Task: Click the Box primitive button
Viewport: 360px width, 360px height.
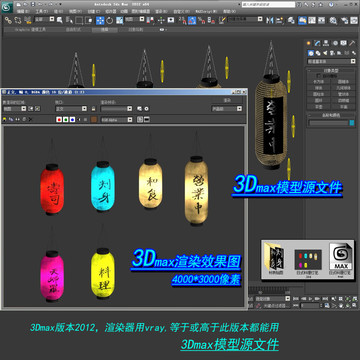Action: point(319,81)
